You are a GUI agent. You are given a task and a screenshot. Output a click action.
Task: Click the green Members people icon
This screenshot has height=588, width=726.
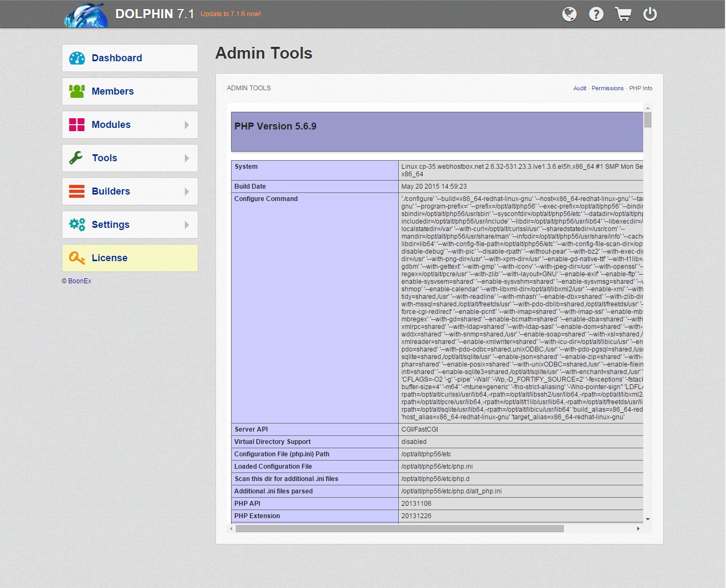[77, 91]
